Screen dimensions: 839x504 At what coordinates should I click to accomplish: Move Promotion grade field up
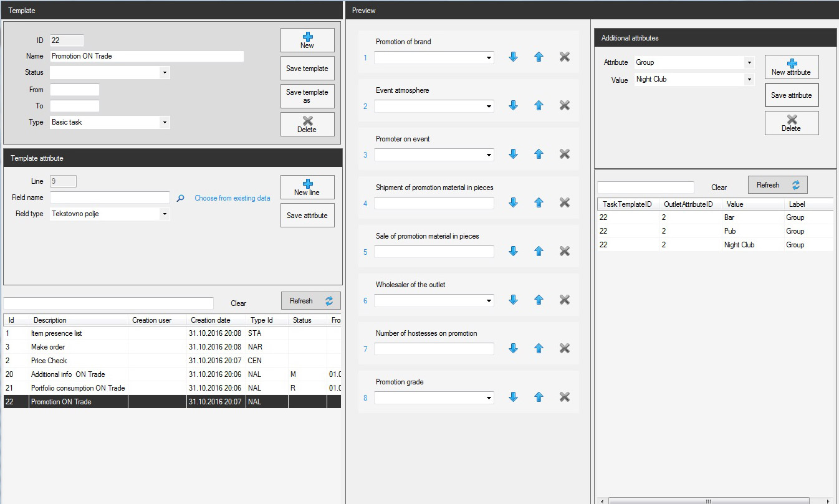click(539, 397)
